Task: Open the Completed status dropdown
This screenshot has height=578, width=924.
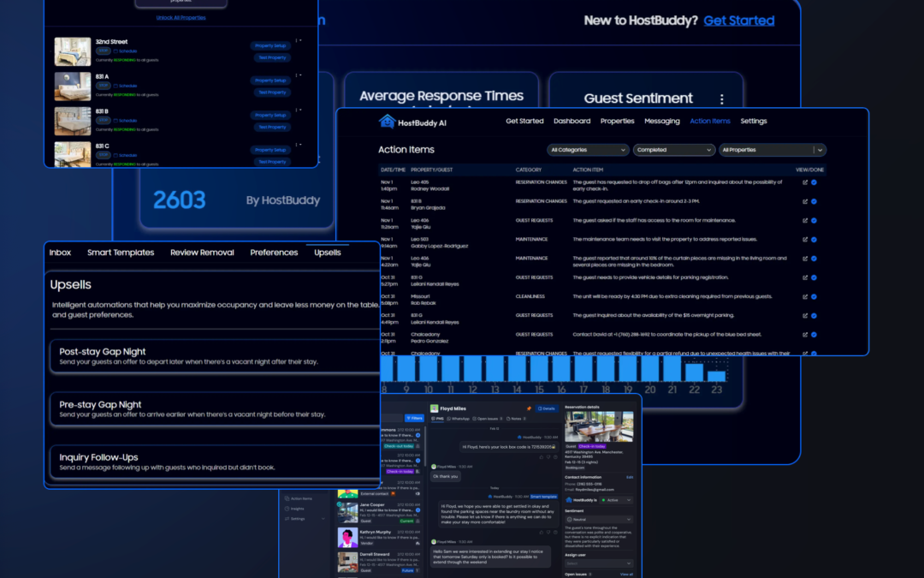Action: [x=673, y=150]
